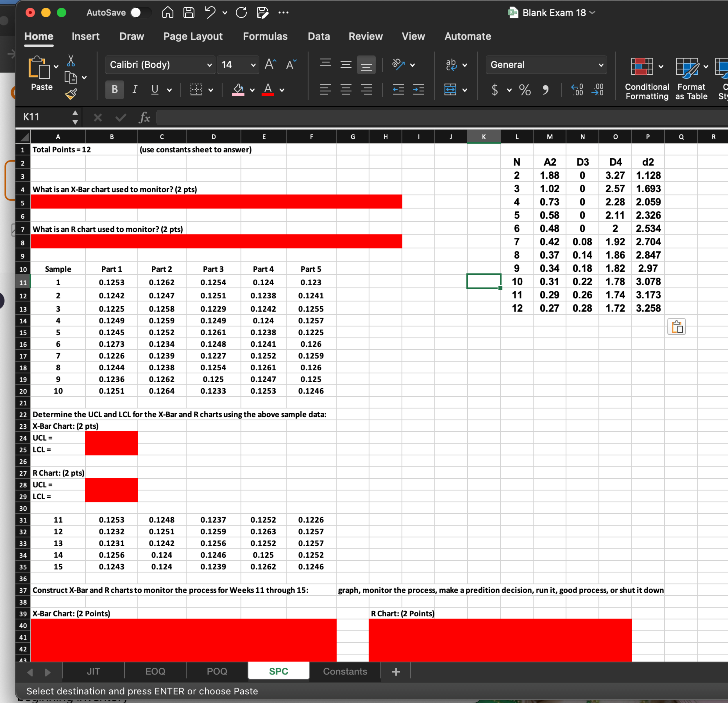Open the Constants sheet tab
The image size is (728, 703).
click(345, 671)
